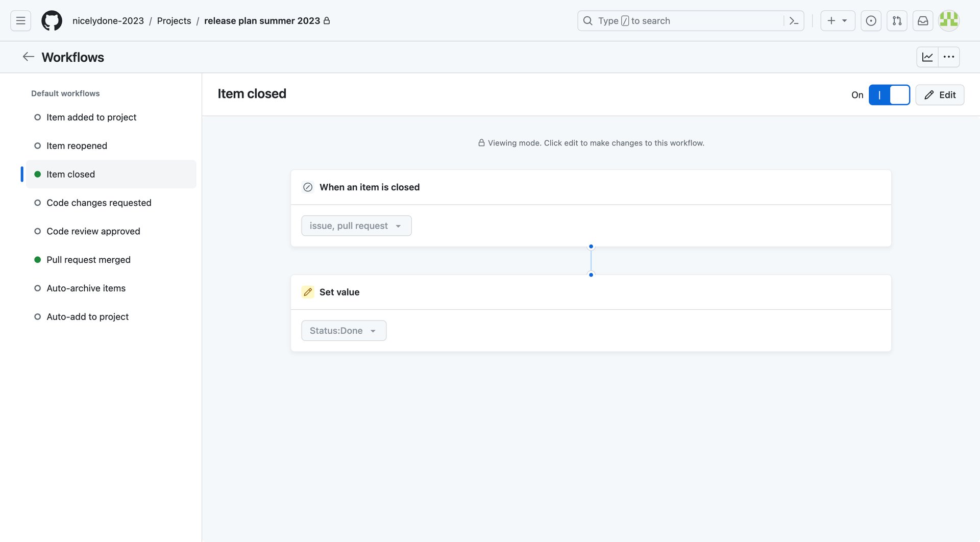Open the command palette icon in the search bar
Screen dimensions: 980x542
pos(793,20)
